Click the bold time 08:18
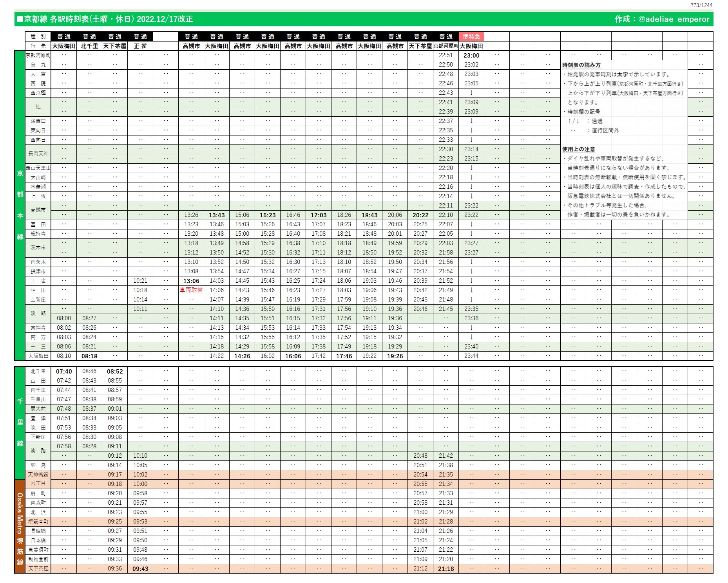 [x=89, y=356]
